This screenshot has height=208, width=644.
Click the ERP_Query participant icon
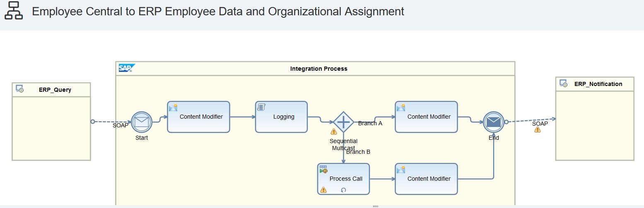[19, 88]
